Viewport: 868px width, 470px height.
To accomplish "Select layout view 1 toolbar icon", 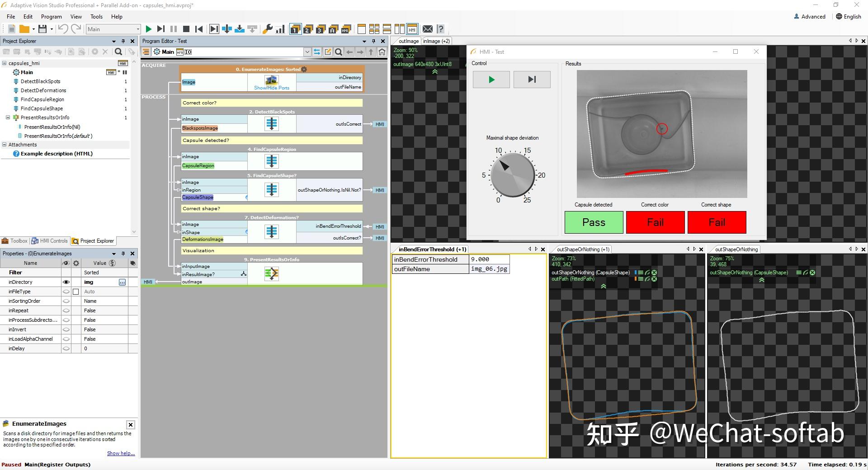I will [295, 29].
